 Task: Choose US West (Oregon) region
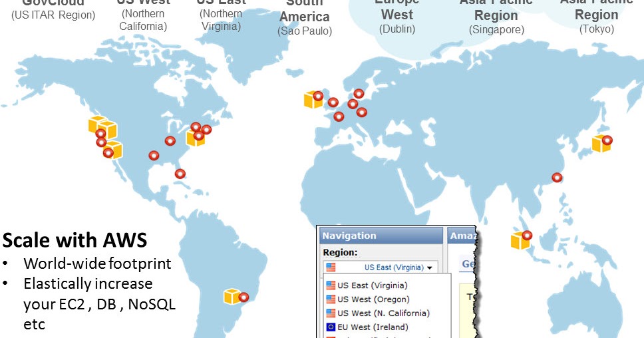(373, 299)
